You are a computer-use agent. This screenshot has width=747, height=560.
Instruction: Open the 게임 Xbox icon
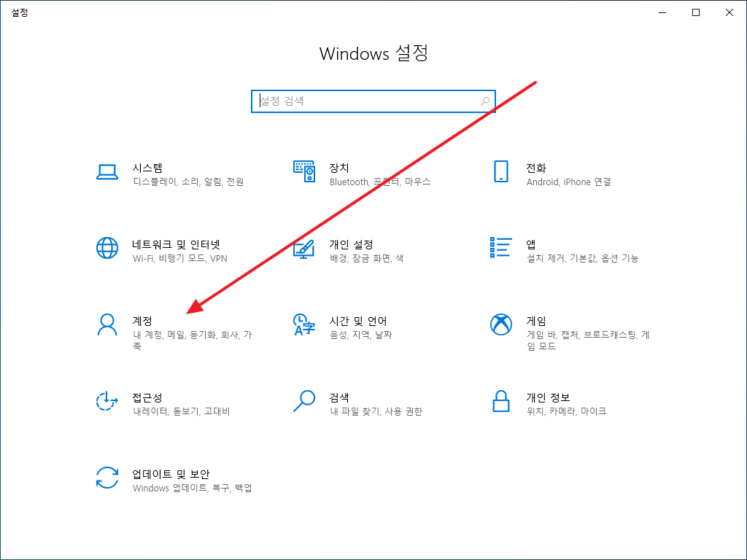coord(500,324)
